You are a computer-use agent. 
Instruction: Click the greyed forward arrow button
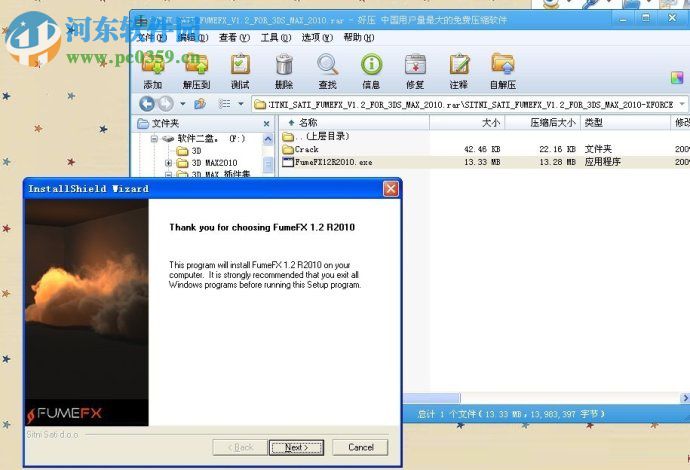click(x=165, y=104)
